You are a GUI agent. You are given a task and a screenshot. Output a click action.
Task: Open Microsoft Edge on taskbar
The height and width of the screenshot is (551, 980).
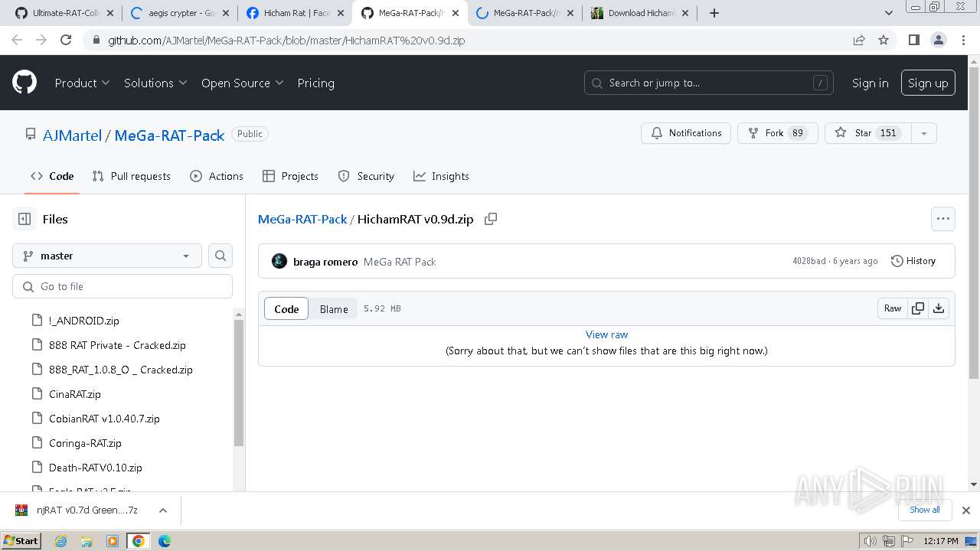(165, 541)
